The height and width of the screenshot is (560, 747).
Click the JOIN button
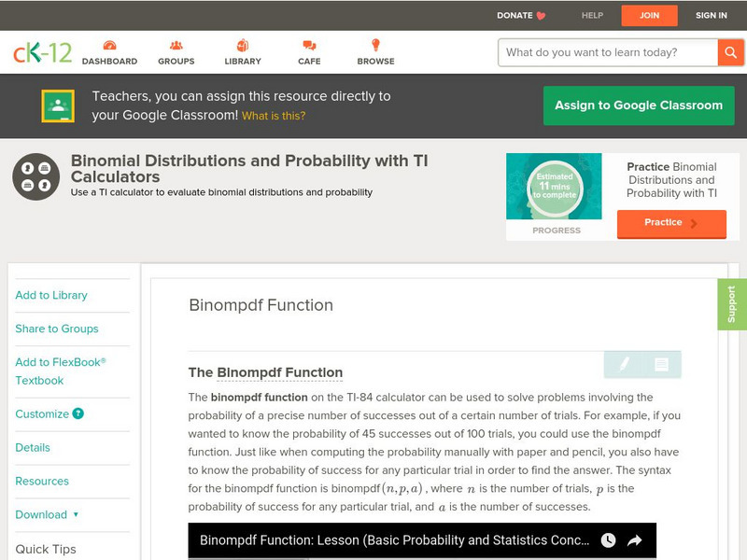point(649,15)
